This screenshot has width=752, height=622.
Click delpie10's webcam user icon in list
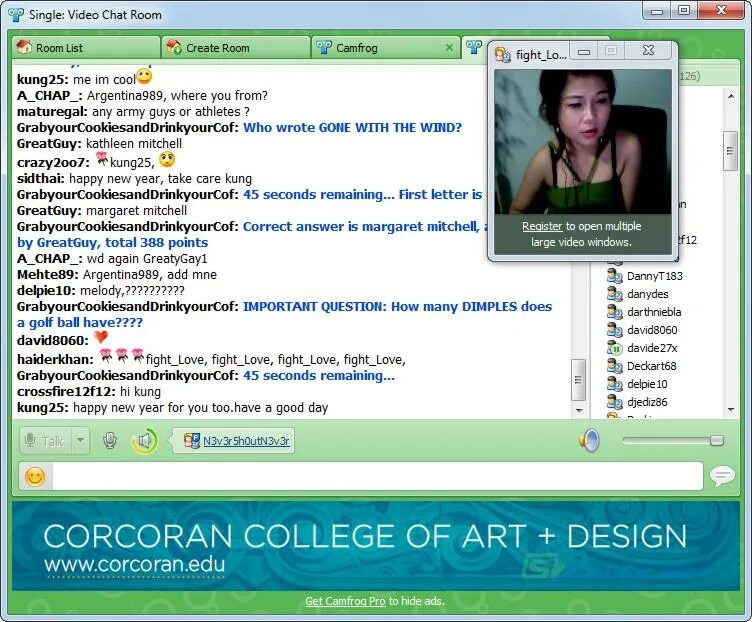pos(614,384)
